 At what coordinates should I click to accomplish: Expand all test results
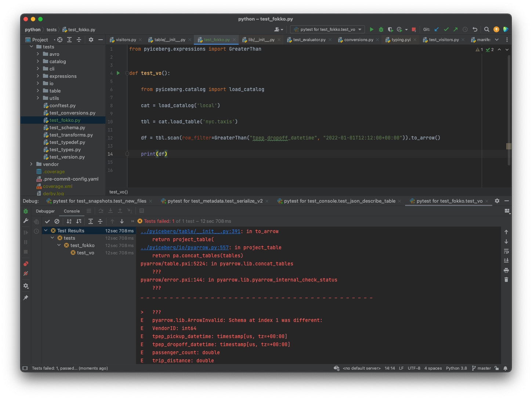tap(91, 221)
